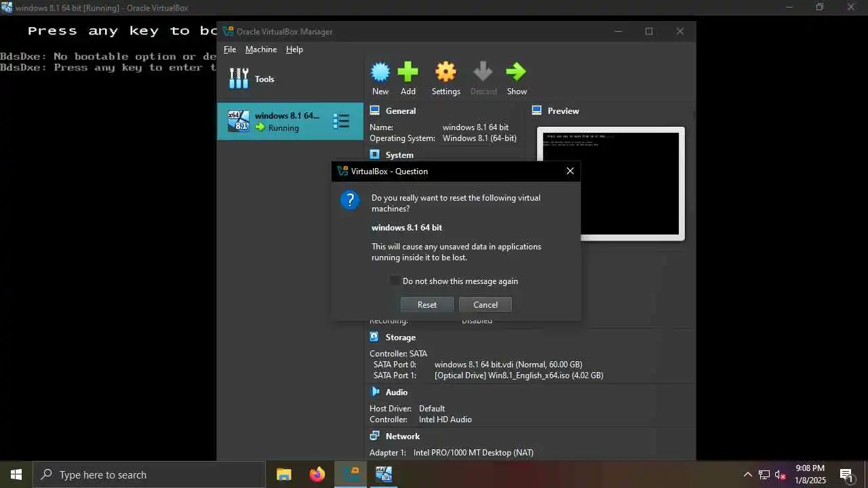Click the Preview section icon
The height and width of the screenshot is (488, 868).
coord(537,110)
